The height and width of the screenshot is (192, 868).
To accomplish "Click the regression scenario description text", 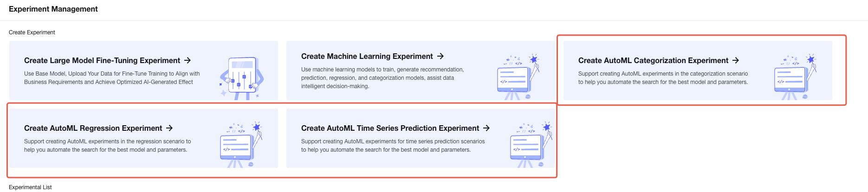I will 108,146.
